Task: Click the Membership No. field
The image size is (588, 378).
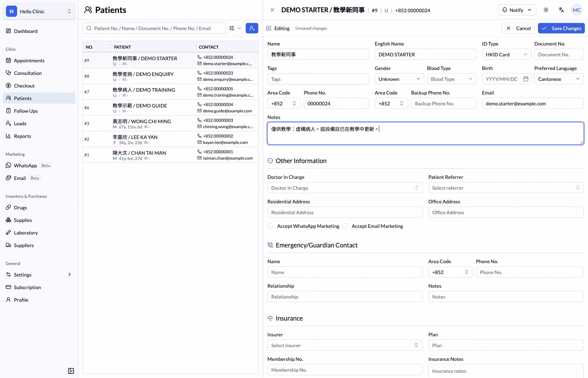Action: coord(345,370)
